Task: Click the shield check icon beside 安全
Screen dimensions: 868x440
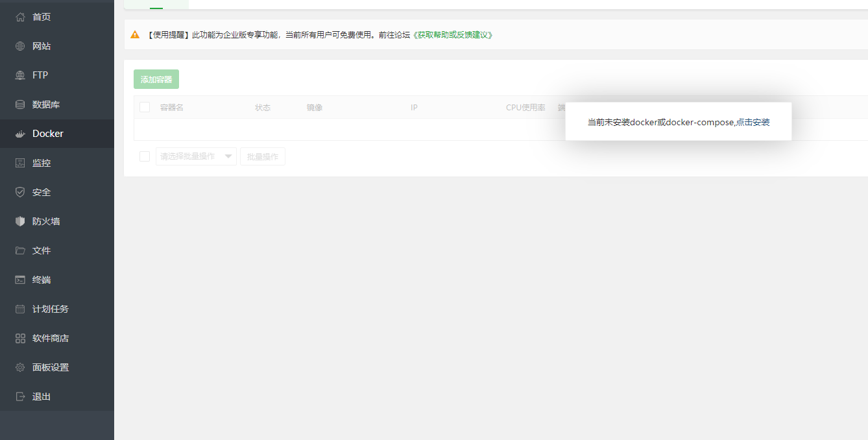Action: coord(20,192)
